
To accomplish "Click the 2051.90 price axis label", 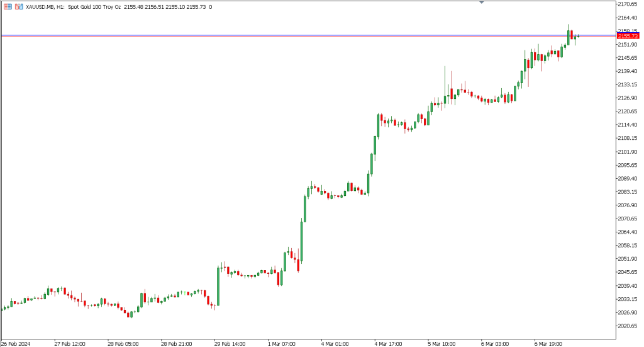I will click(x=628, y=259).
